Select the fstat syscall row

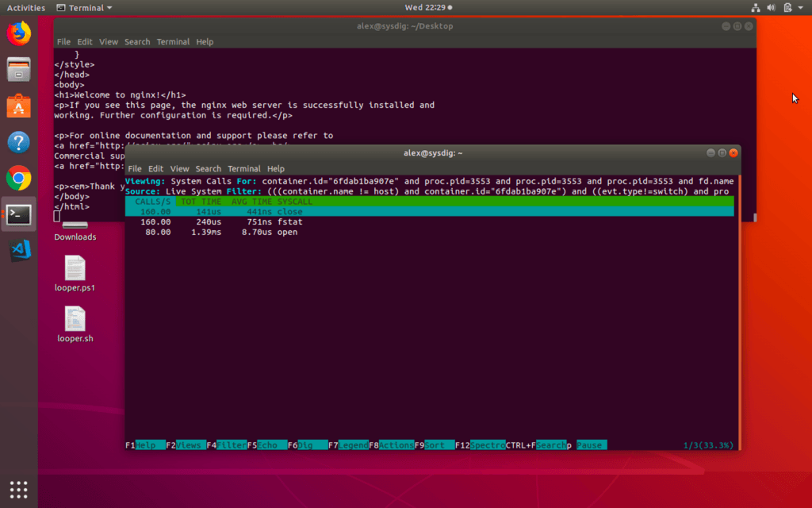click(x=289, y=222)
